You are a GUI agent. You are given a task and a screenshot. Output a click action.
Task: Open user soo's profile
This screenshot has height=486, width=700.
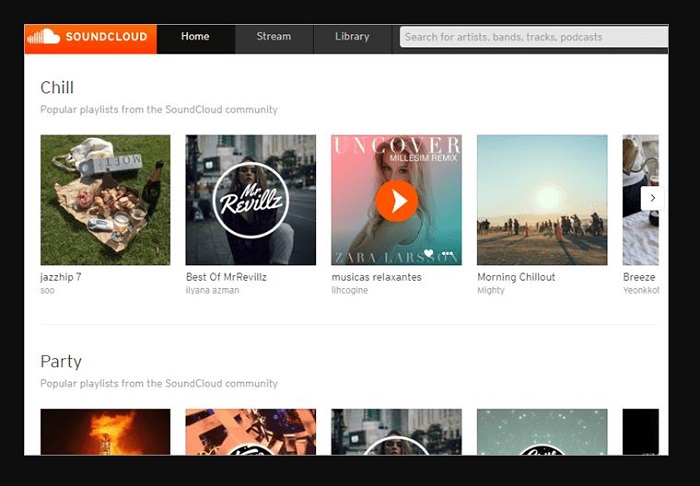tap(47, 291)
